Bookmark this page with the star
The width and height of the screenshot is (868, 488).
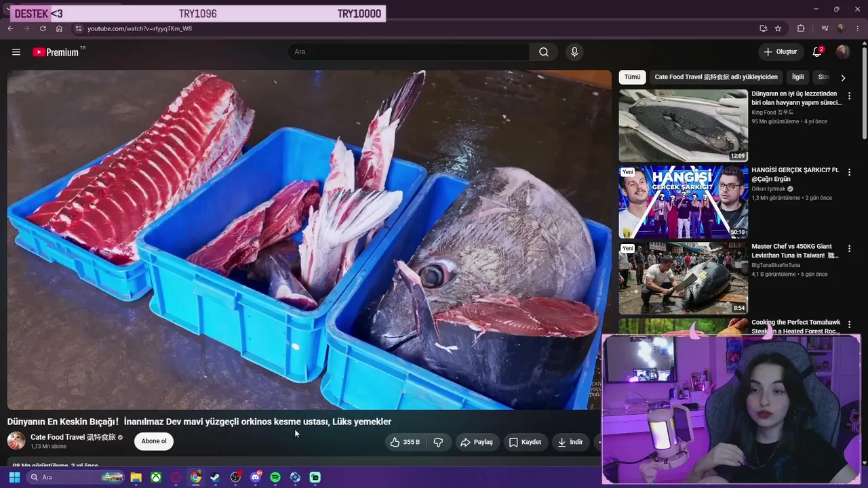pyautogui.click(x=778, y=28)
